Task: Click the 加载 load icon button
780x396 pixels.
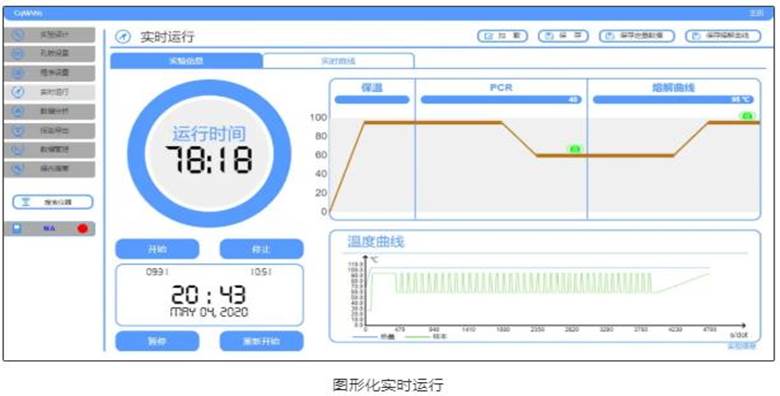Action: pyautogui.click(x=502, y=36)
